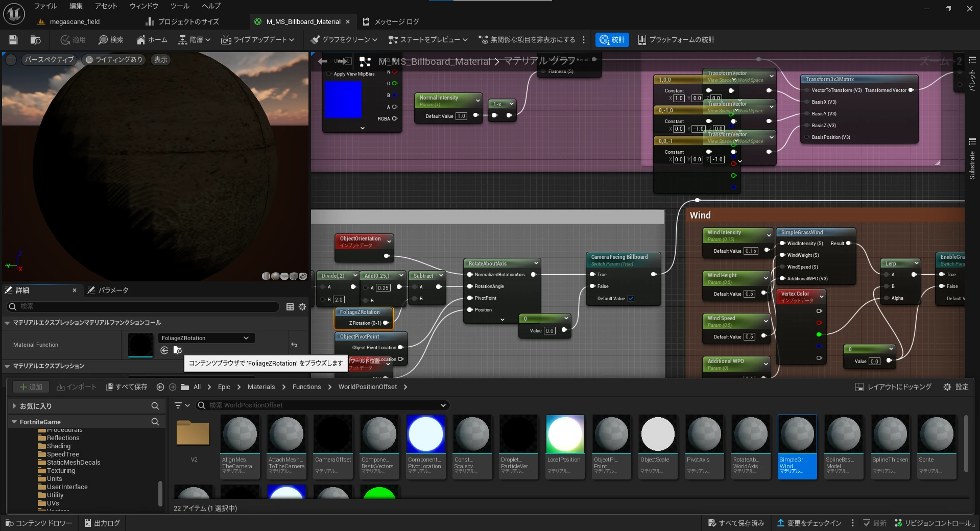Viewport: 980px width, 531px height.
Task: Open the アセット menu
Action: [106, 6]
